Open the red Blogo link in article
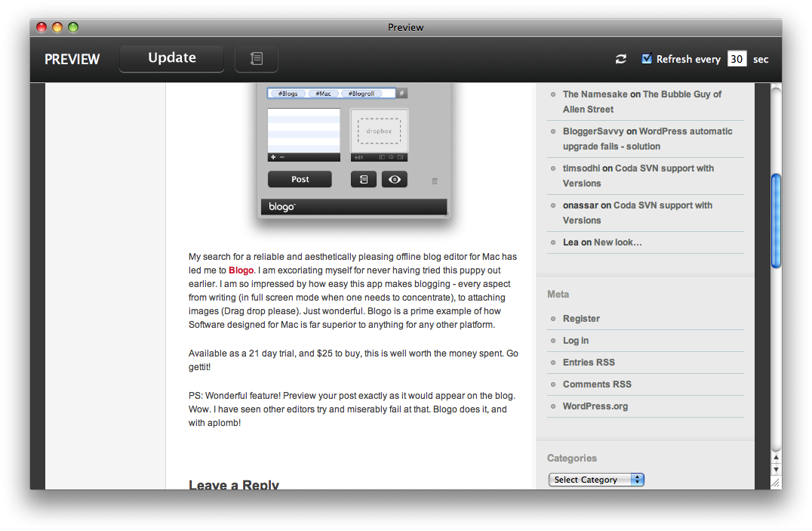The height and width of the screenshot is (531, 812). (x=241, y=270)
